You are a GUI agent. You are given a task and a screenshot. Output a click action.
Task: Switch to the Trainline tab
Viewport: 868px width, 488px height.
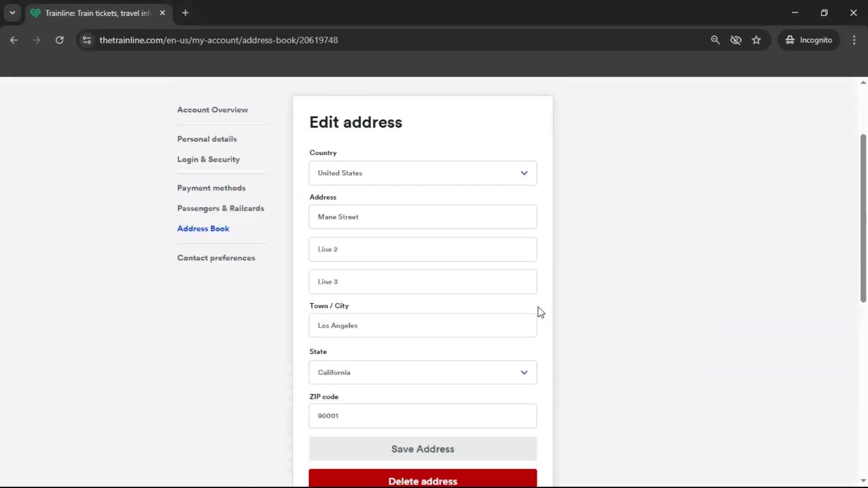90,13
